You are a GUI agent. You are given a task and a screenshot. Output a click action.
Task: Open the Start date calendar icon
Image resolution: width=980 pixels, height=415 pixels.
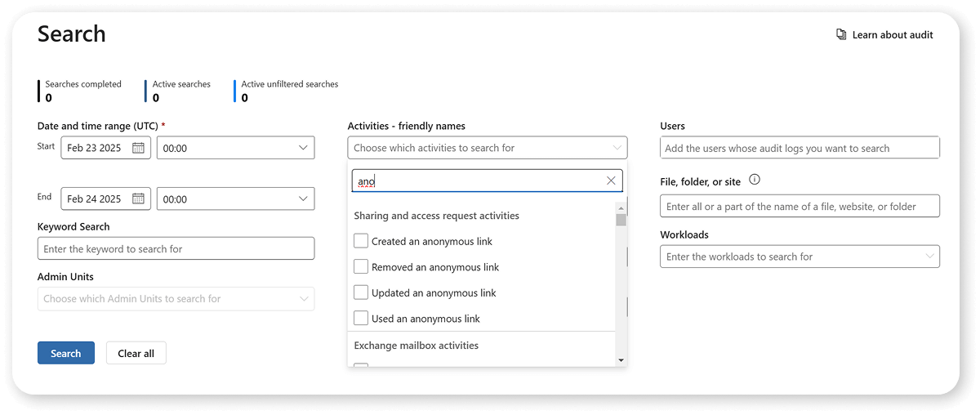coord(138,148)
